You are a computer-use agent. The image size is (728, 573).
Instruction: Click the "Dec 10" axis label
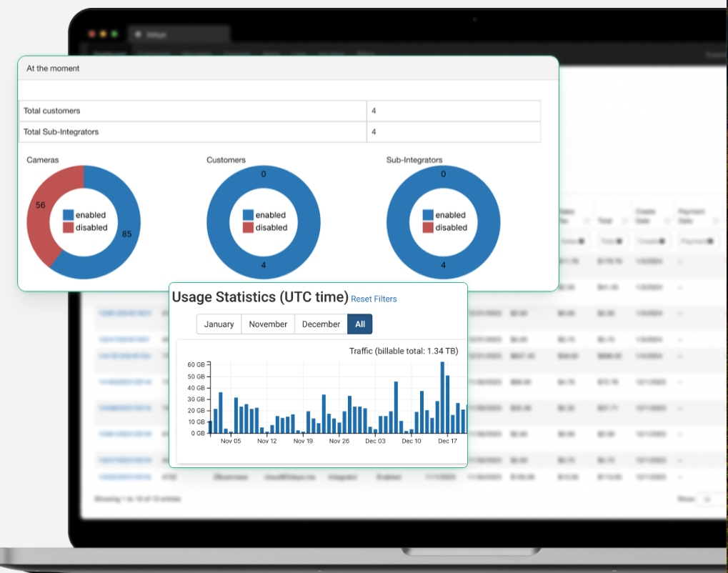coord(412,441)
